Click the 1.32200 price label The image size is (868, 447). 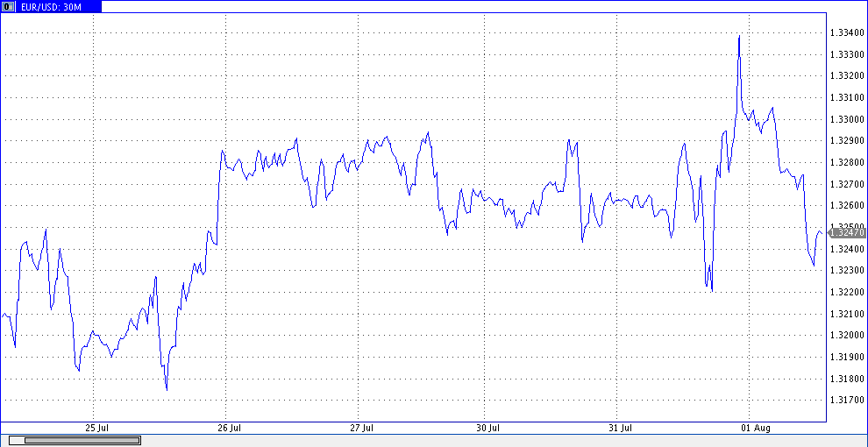(x=847, y=292)
